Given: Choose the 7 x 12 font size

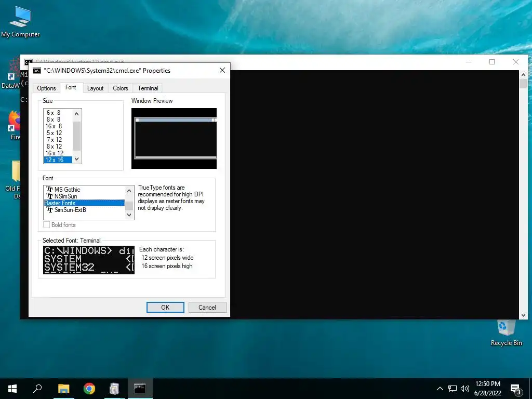Looking at the screenshot, I should click(x=58, y=140).
